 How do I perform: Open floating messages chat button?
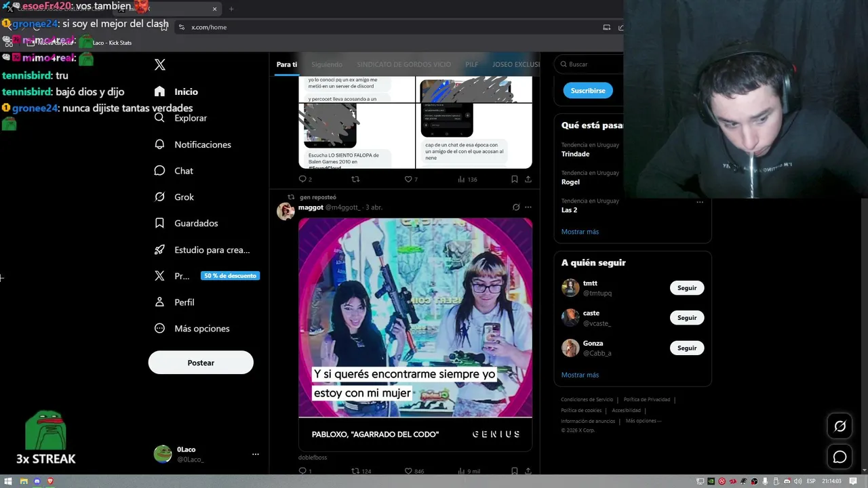[x=840, y=457]
